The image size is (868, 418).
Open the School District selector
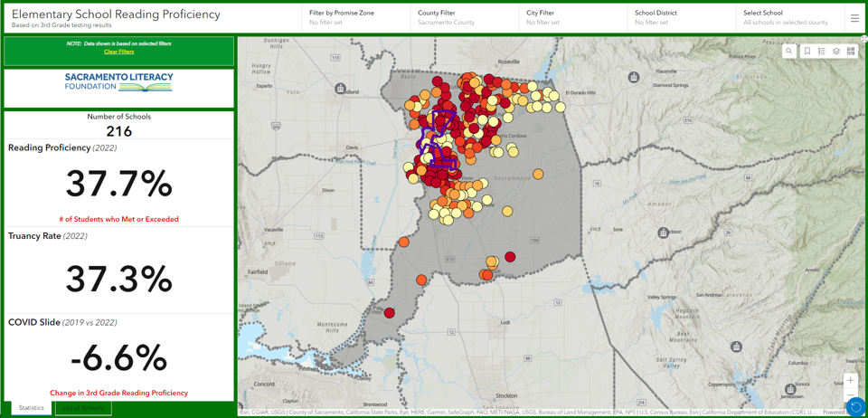[x=683, y=18]
